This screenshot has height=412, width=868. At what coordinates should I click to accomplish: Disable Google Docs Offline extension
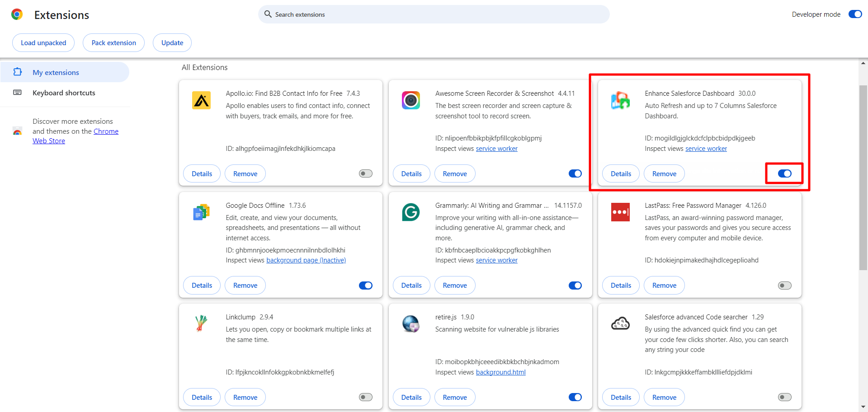pos(366,286)
